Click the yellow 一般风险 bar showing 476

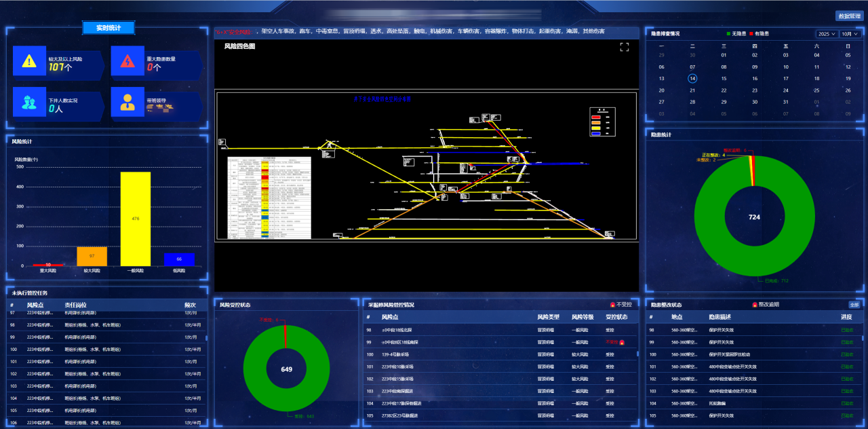click(136, 219)
